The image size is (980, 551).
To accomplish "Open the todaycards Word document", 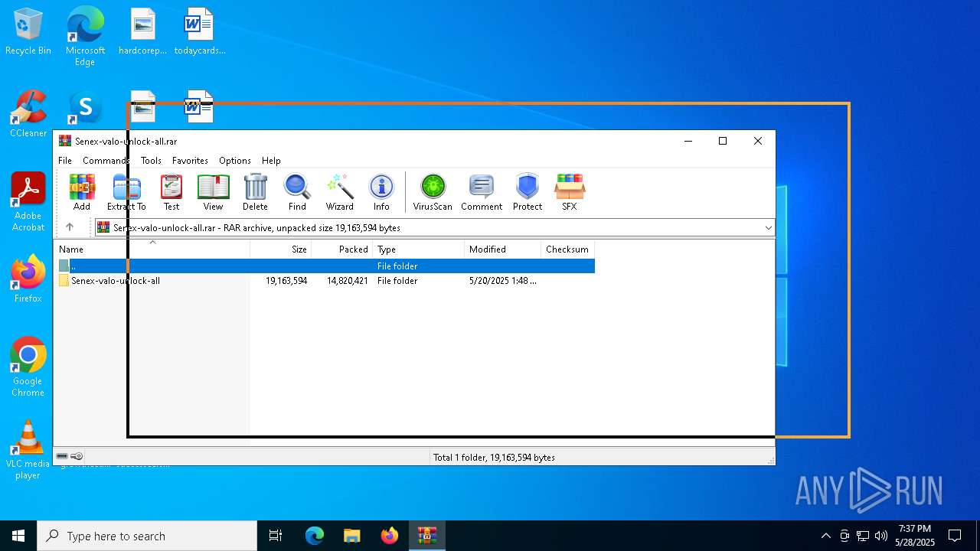I will pos(199,31).
